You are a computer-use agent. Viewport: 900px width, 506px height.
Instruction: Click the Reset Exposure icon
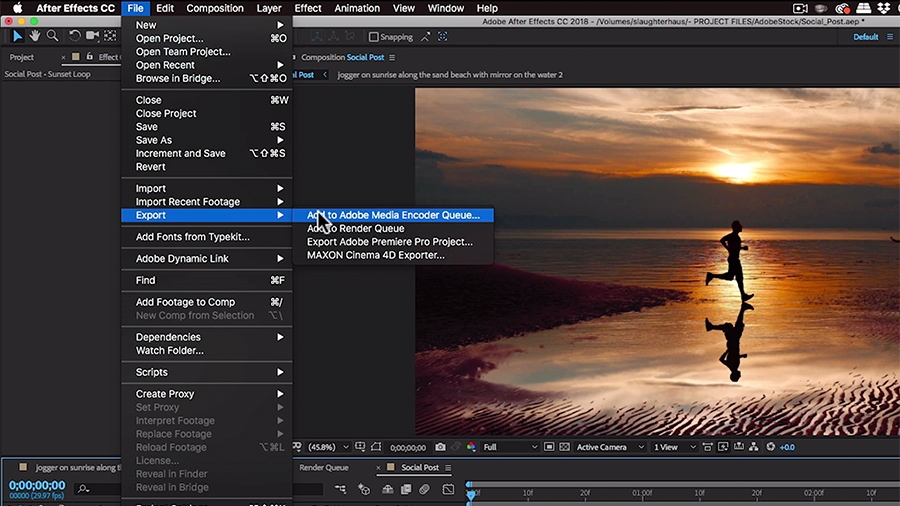click(770, 447)
